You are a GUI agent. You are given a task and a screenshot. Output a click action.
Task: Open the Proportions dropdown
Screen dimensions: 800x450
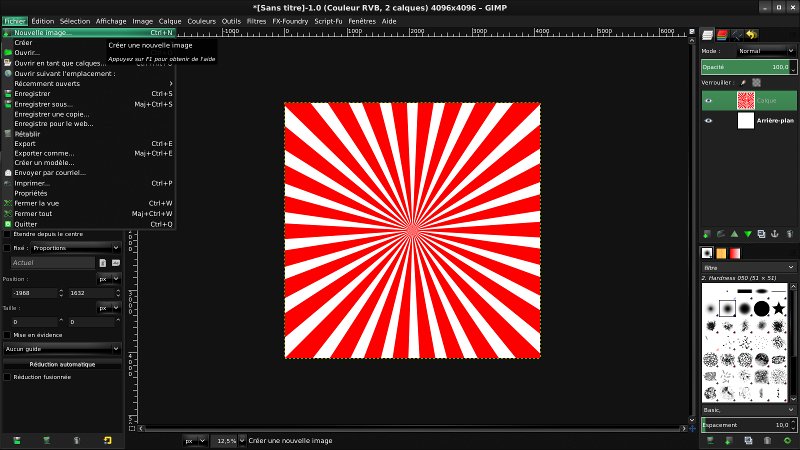coord(76,248)
